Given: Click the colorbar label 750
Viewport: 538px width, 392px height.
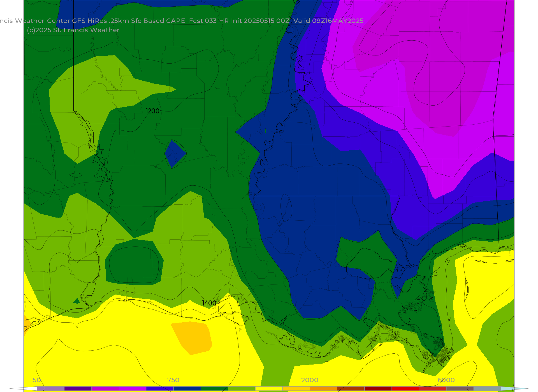Looking at the screenshot, I should click(x=173, y=380).
